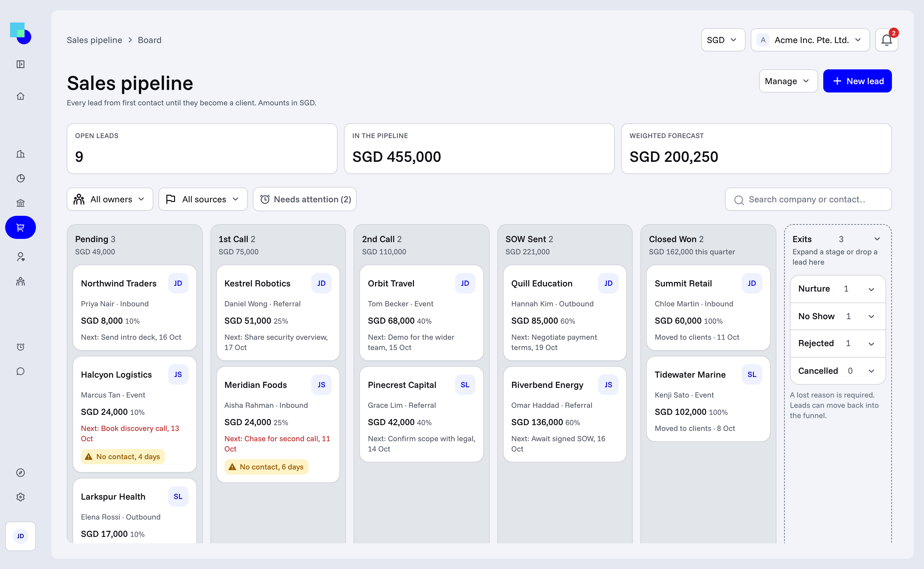This screenshot has height=569, width=924.
Task: Open the home icon in sidebar
Action: click(20, 96)
